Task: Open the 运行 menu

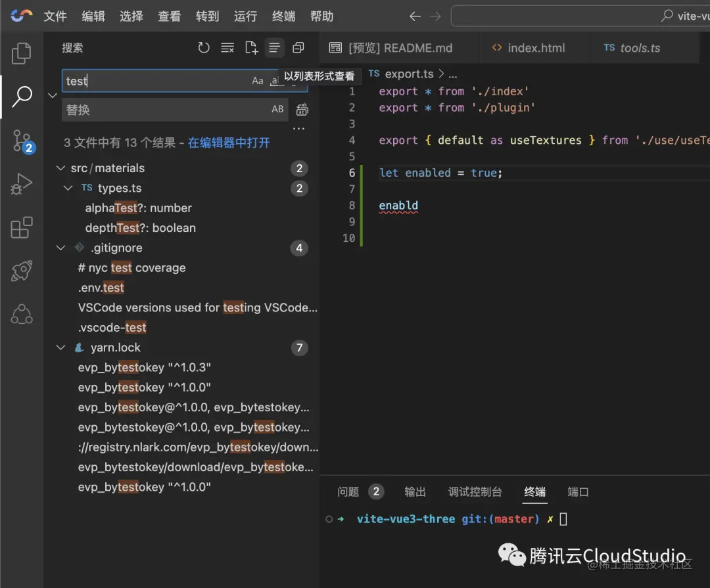Action: (x=245, y=16)
